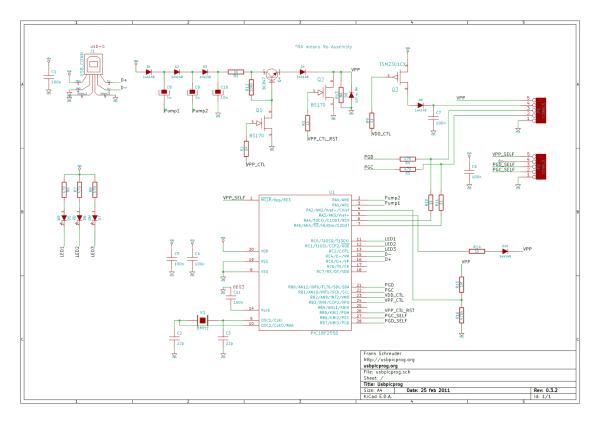Open the http://usbpicprog.org link in the title block
The width and height of the screenshot is (600, 424).
pyautogui.click(x=389, y=360)
